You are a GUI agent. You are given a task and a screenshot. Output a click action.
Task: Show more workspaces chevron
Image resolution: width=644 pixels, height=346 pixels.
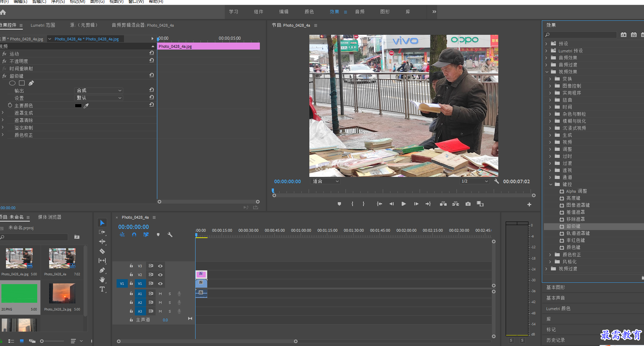(x=434, y=12)
